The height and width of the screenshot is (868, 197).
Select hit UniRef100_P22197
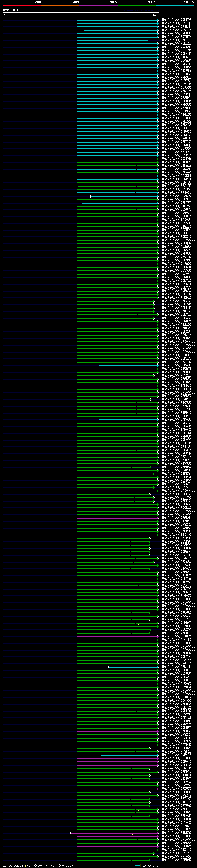pos(177,325)
